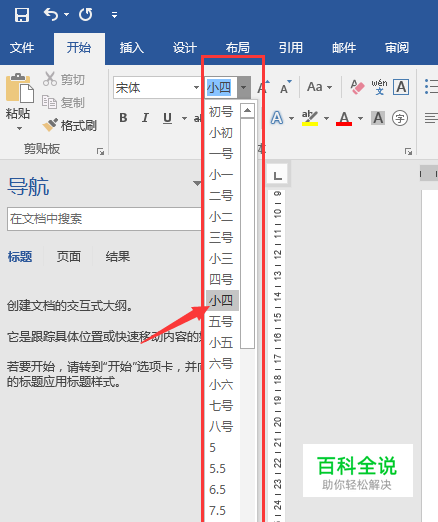Activate the 格式刷 format painter
The height and width of the screenshot is (522, 438).
tap(70, 125)
